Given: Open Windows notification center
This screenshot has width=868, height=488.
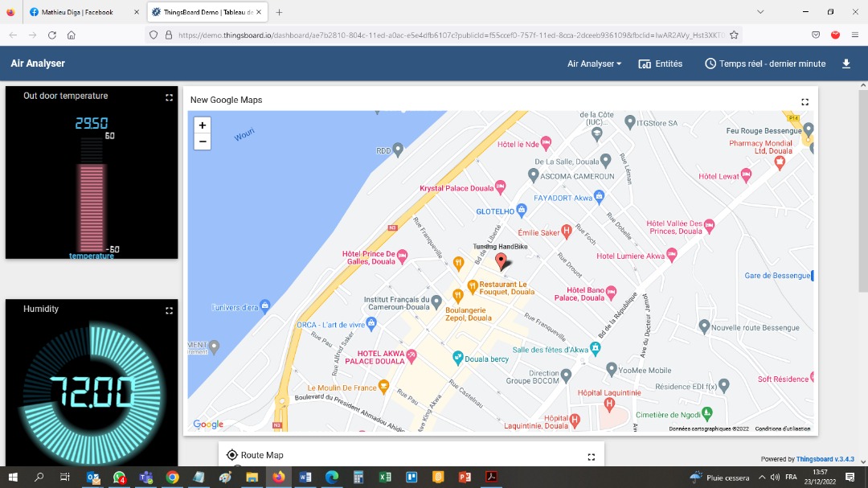Looking at the screenshot, I should click(850, 477).
